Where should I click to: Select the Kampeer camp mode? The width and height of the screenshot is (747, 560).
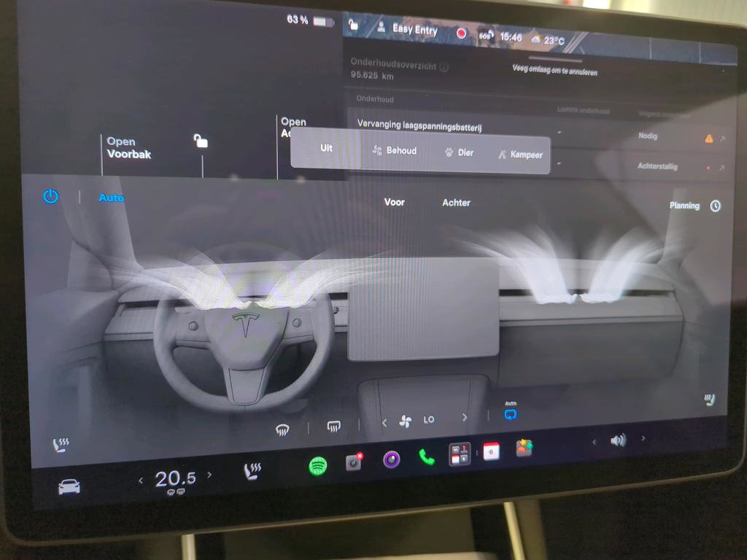pyautogui.click(x=520, y=155)
